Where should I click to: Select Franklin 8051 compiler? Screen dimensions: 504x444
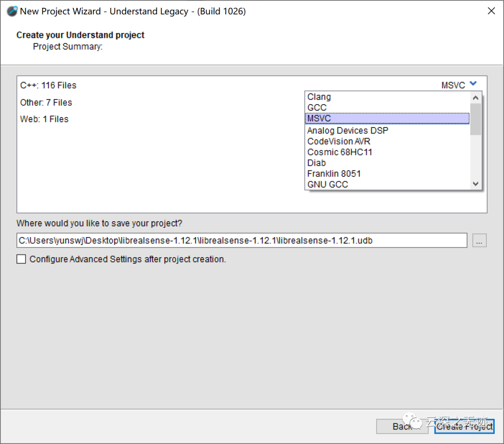coord(334,174)
